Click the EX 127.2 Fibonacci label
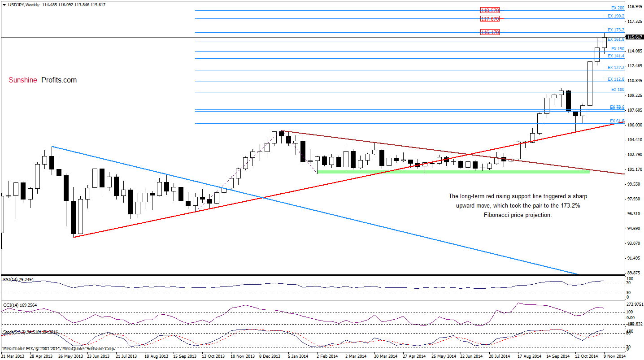644x360 pixels. click(x=616, y=67)
